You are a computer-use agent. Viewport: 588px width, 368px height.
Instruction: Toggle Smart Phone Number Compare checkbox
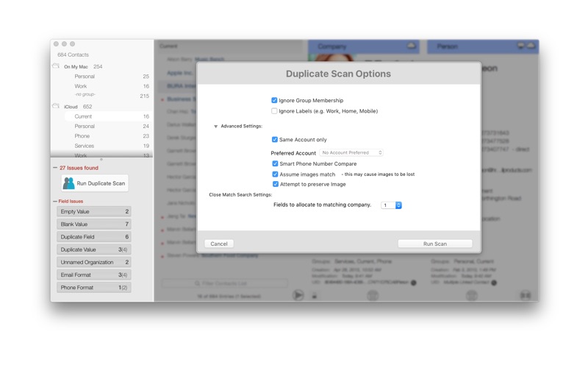coord(275,163)
